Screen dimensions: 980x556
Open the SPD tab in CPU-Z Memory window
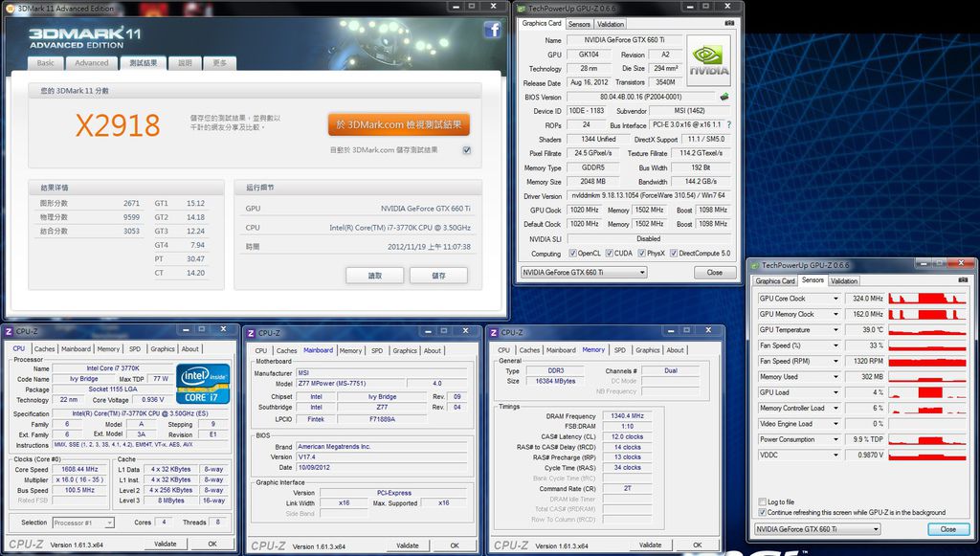(619, 350)
